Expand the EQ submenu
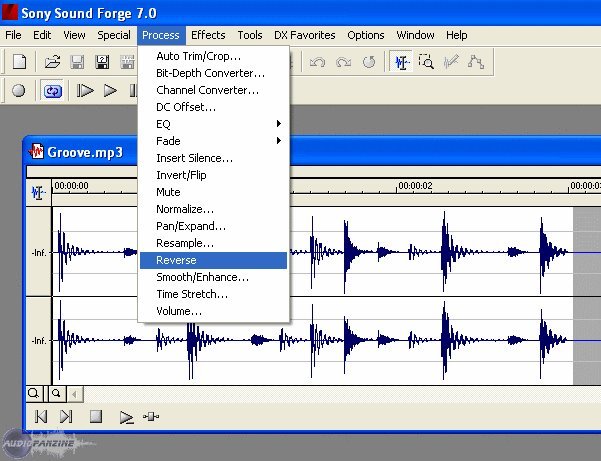This screenshot has width=601, height=461. point(213,124)
